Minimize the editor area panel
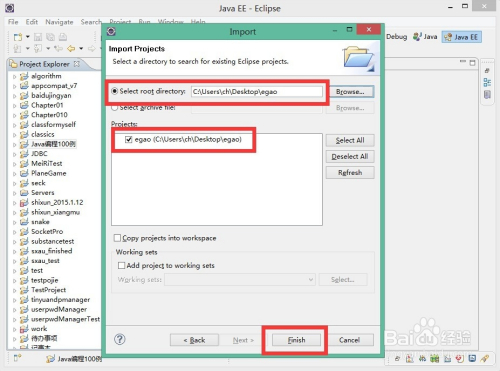This screenshot has width=500, height=371. 463,62
